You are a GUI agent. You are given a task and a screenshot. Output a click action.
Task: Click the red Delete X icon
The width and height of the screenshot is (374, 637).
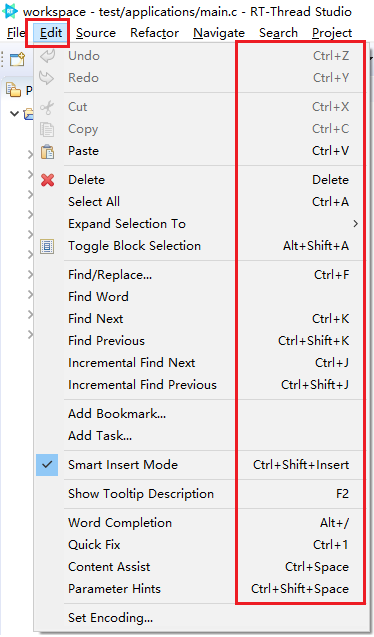(47, 180)
